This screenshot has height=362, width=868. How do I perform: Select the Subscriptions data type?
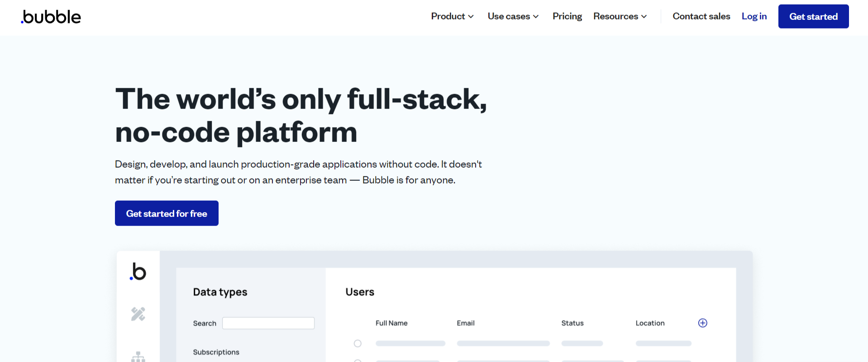[x=216, y=352]
